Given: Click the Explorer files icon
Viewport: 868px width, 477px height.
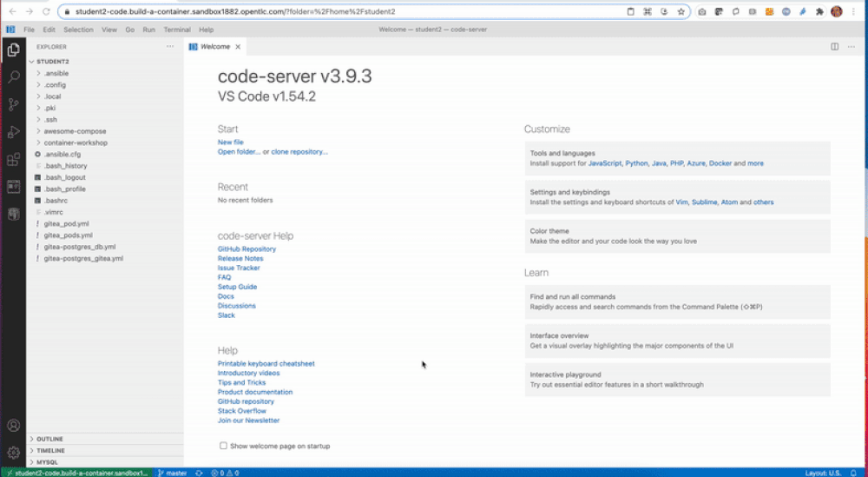Looking at the screenshot, I should click(x=13, y=50).
